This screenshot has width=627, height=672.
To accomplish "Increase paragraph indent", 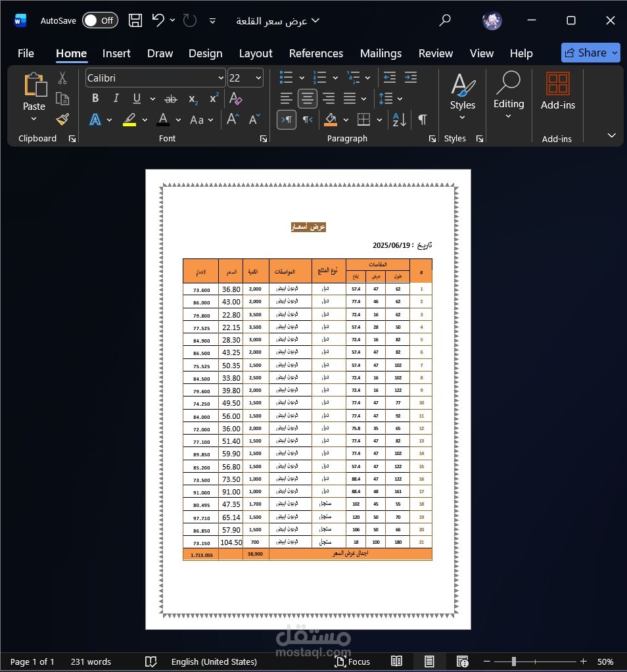I will (411, 78).
